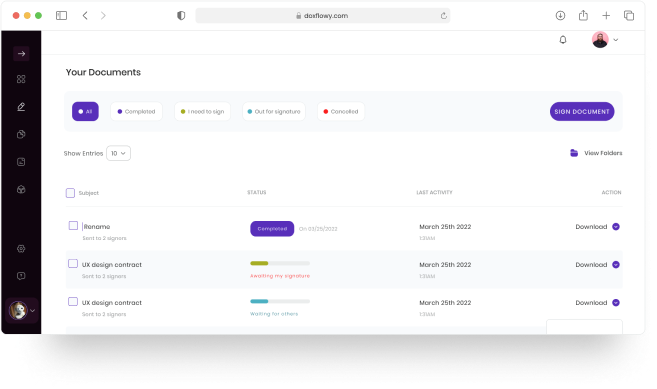Open the sign document pen icon in sidebar
The width and height of the screenshot is (657, 389).
point(21,107)
